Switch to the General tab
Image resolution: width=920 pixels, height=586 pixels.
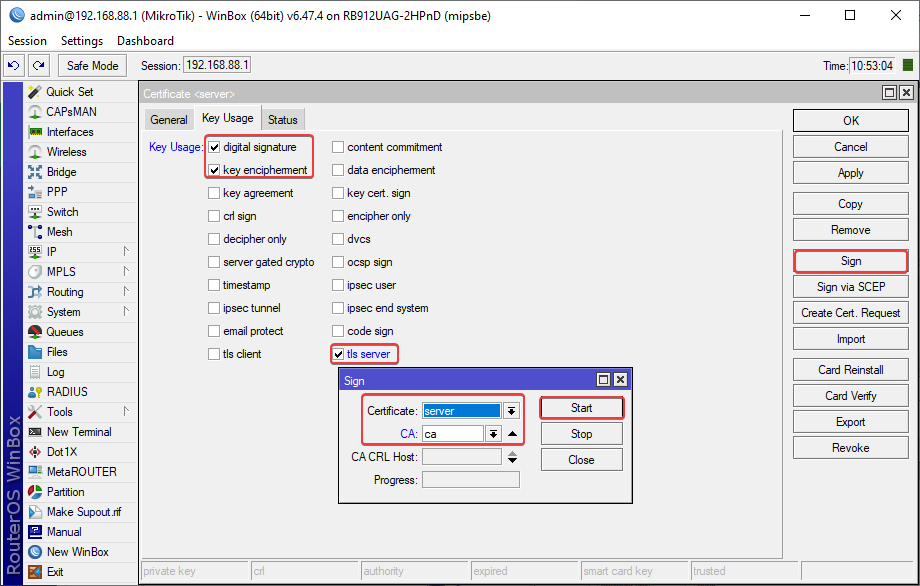[169, 120]
